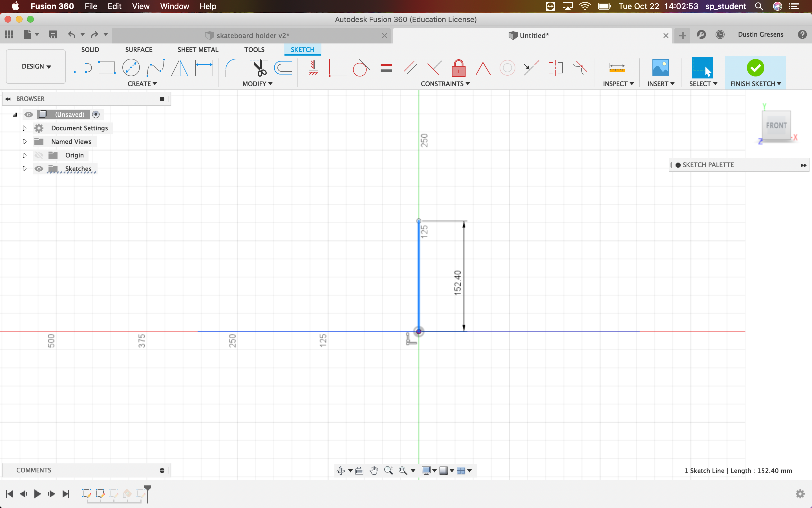Apply the Curvature constraint
812x508 pixels.
pyautogui.click(x=580, y=67)
